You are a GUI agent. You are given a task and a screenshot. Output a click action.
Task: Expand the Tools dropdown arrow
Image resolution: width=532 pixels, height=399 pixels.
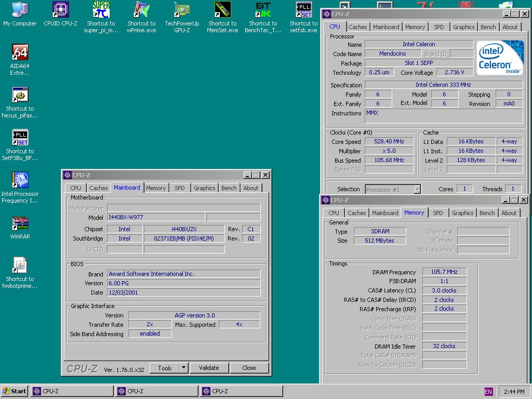pyautogui.click(x=184, y=368)
